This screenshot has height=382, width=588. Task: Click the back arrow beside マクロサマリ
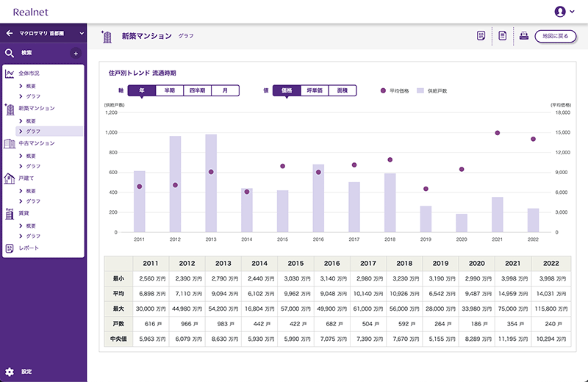coord(10,33)
